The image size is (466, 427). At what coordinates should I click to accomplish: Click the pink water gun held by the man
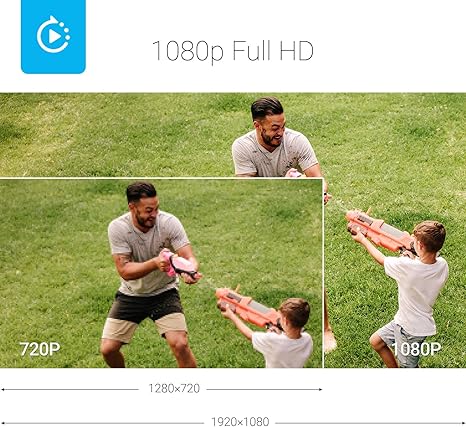tap(178, 264)
